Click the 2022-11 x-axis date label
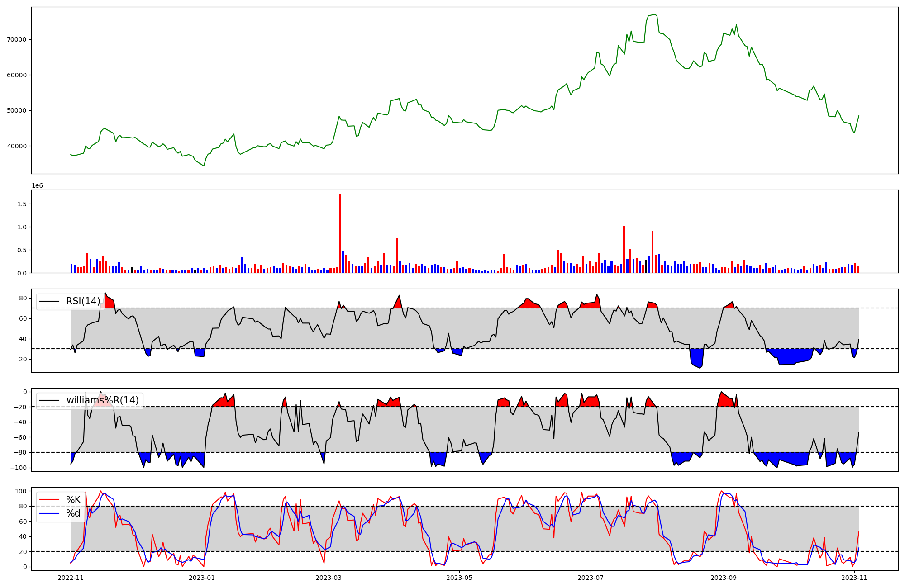 pyautogui.click(x=71, y=578)
